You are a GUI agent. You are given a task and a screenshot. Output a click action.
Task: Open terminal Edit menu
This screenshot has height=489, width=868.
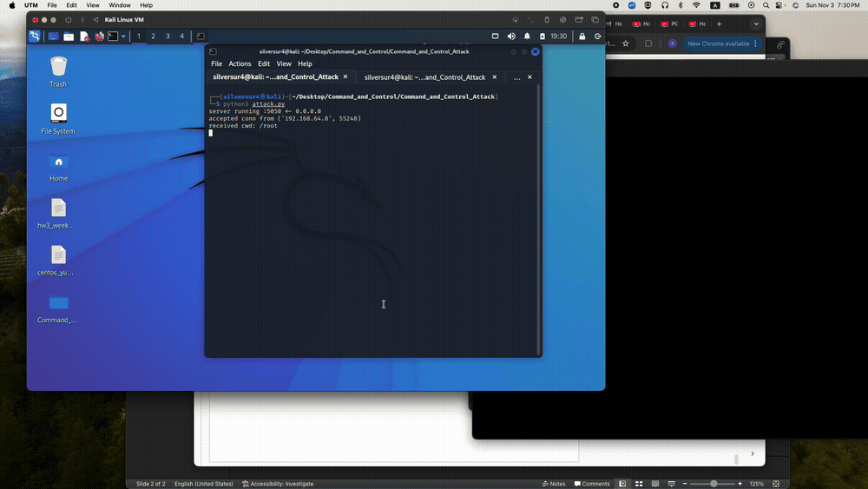coord(264,63)
